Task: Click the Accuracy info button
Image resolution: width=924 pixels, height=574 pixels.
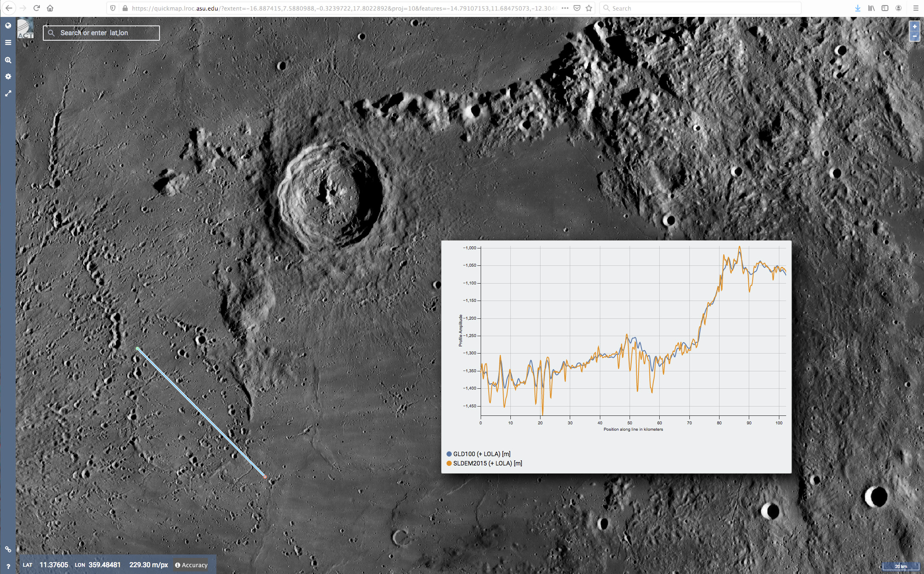Action: [x=191, y=565]
